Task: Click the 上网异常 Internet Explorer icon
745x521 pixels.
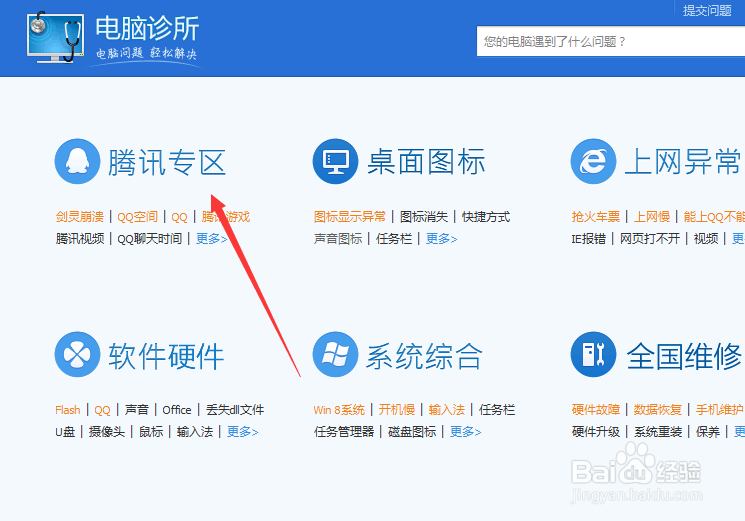Action: (593, 161)
